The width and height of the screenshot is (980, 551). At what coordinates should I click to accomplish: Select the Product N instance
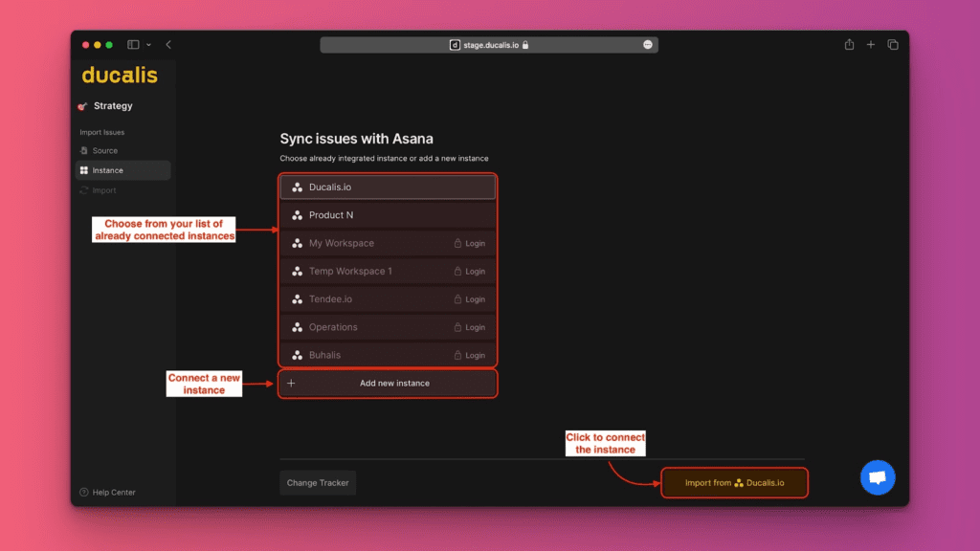pos(388,215)
